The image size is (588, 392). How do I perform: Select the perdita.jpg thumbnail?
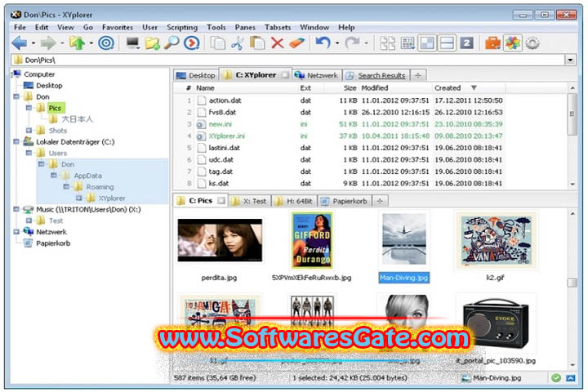(x=220, y=240)
